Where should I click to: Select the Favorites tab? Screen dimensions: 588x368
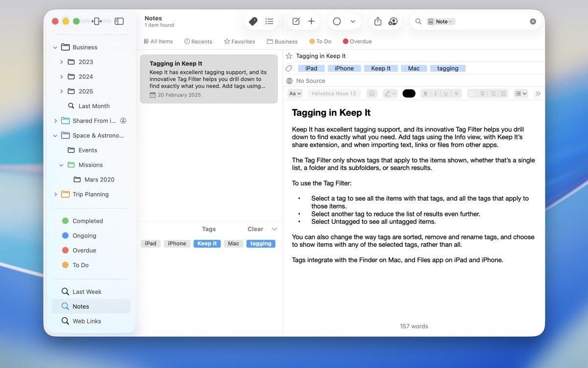coord(240,42)
